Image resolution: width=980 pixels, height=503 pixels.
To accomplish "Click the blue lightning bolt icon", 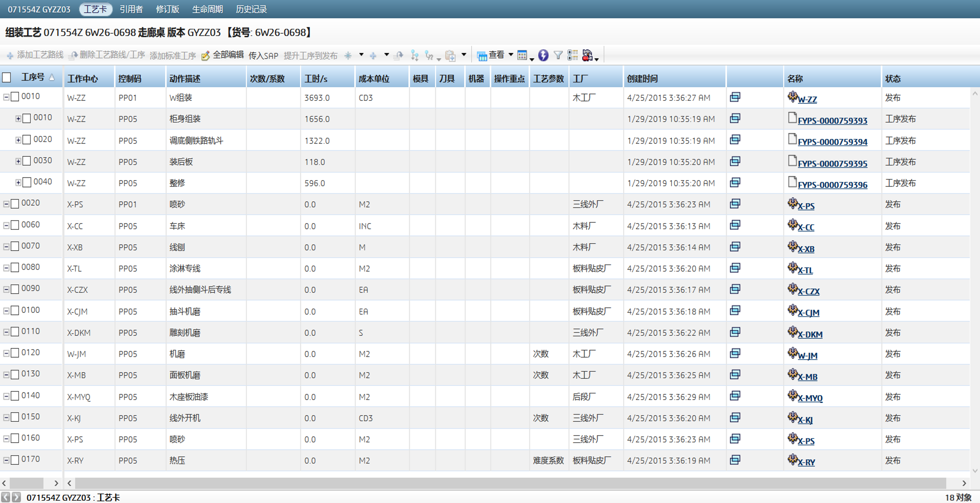I will (x=543, y=55).
